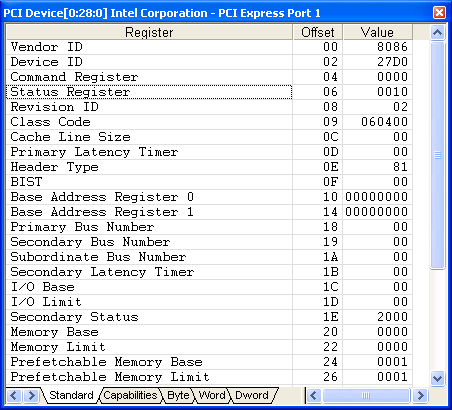The width and height of the screenshot is (452, 410).
Task: Select the Class Code row
Action: pyautogui.click(x=209, y=122)
